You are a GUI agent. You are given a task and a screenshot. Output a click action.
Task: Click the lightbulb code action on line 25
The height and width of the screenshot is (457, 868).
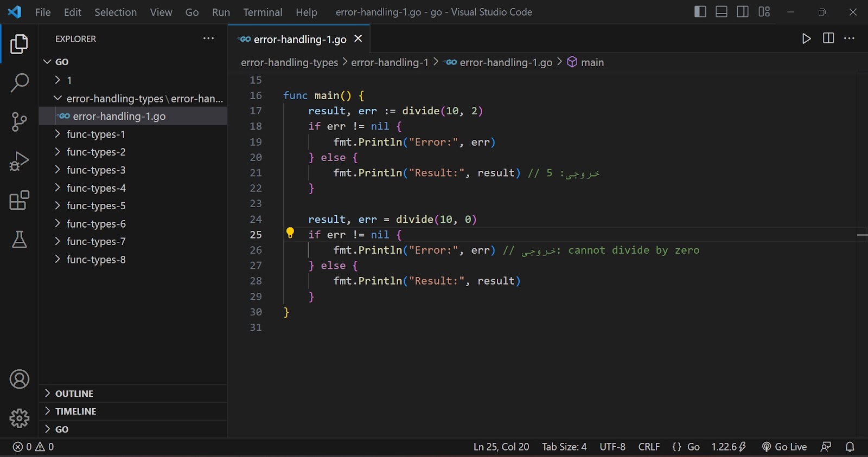(x=290, y=233)
